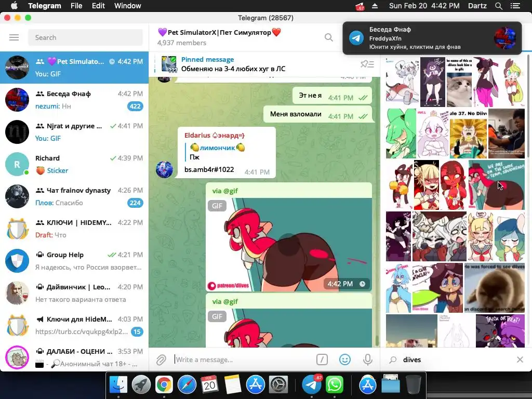The height and width of the screenshot is (399, 532).
Task: Click the Pet SimulatorX chat header title
Action: 220,33
